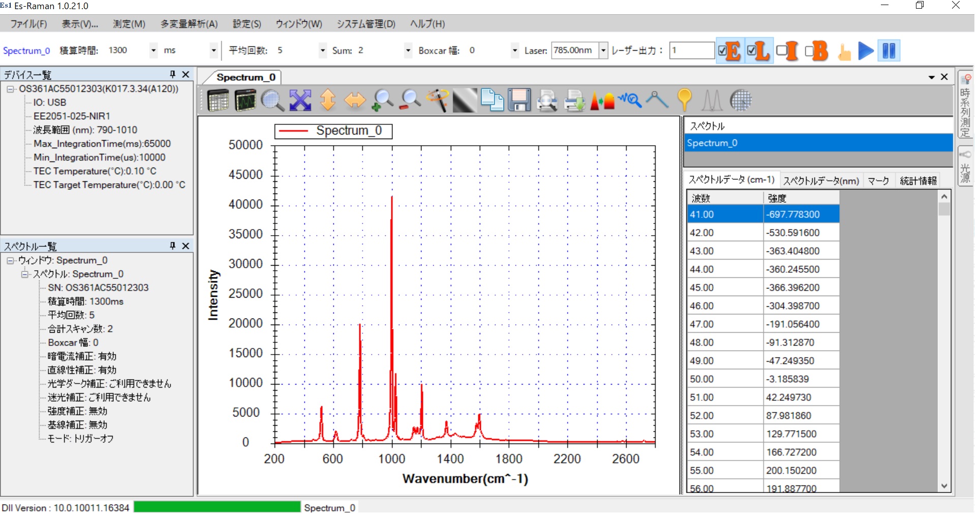Click the blue play measurement button
980x514 pixels.
[865, 51]
